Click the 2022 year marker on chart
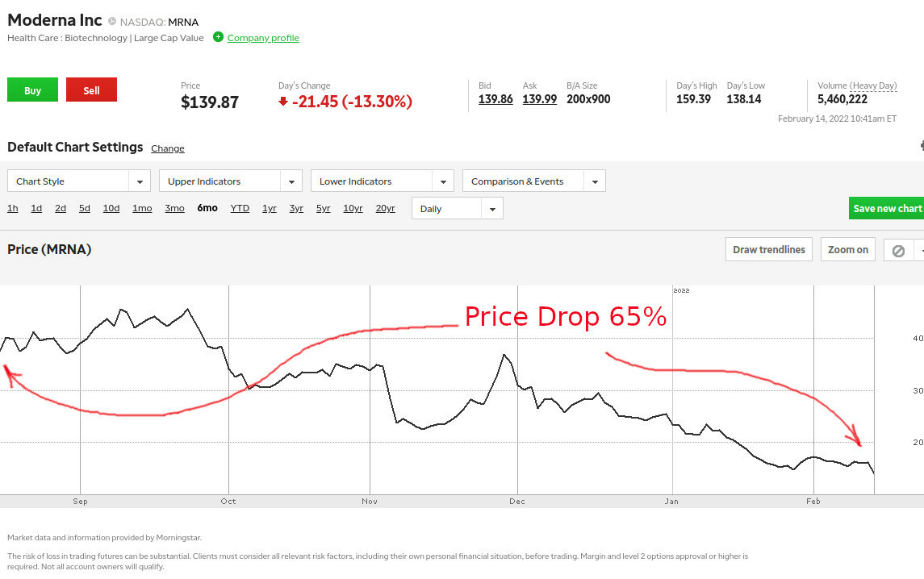The width and height of the screenshot is (924, 579). [681, 290]
